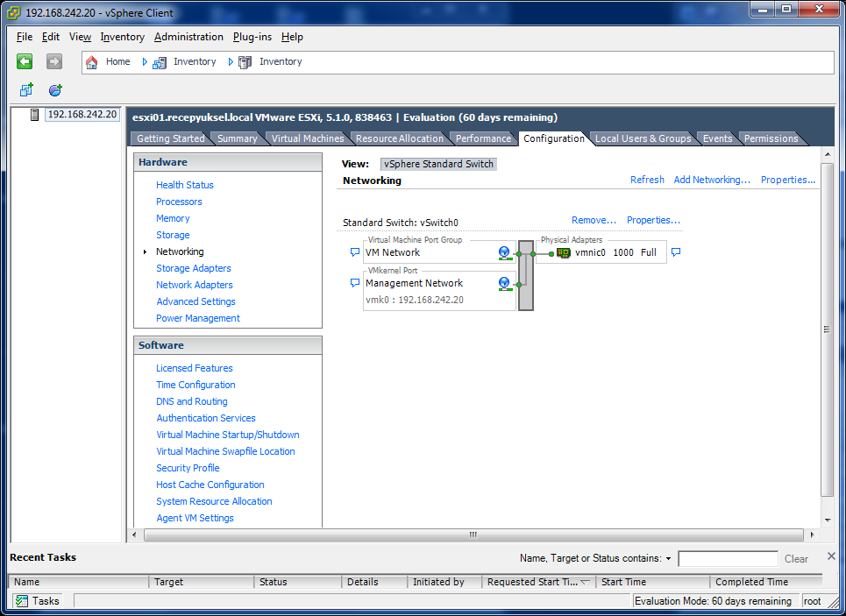This screenshot has height=616, width=846.
Task: Open Network Adapters link
Action: tap(195, 285)
